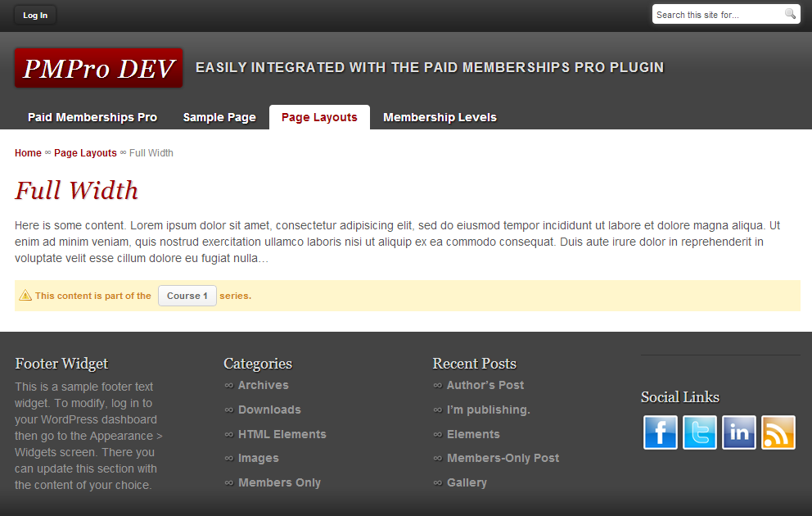Open the Course 1 series button

pyautogui.click(x=187, y=296)
